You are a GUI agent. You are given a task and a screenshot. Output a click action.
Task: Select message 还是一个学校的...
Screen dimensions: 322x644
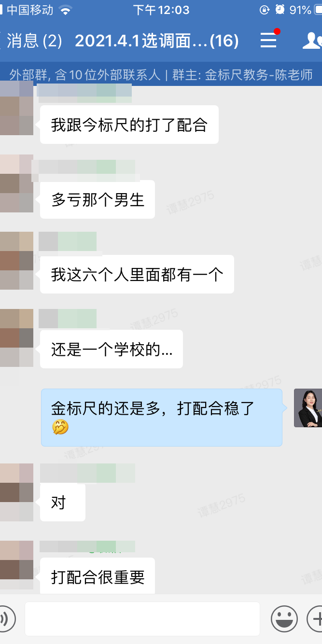click(x=112, y=349)
